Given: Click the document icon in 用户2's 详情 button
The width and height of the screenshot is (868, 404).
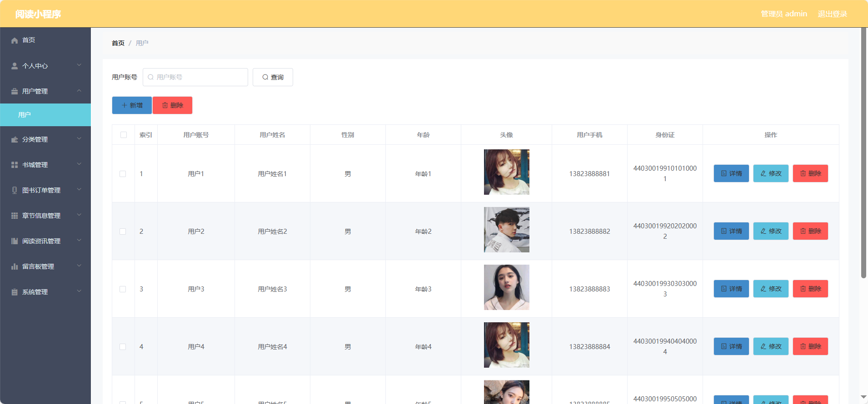Looking at the screenshot, I should tap(724, 231).
